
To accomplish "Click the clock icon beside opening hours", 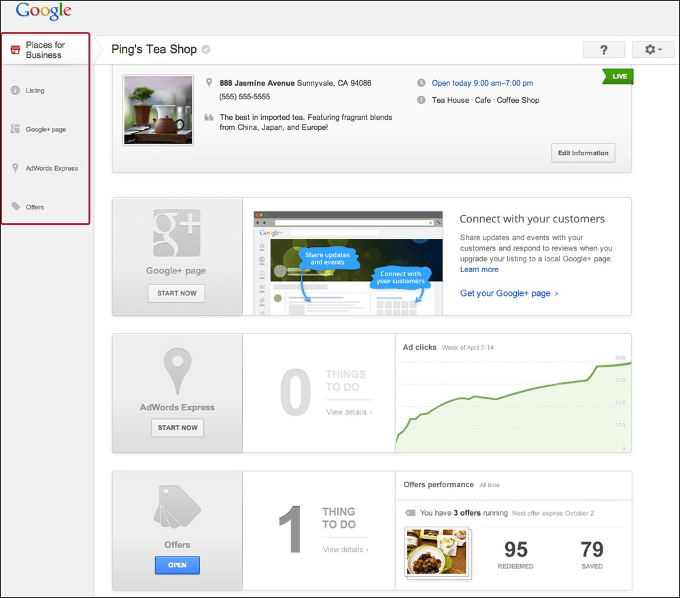I will pyautogui.click(x=421, y=83).
